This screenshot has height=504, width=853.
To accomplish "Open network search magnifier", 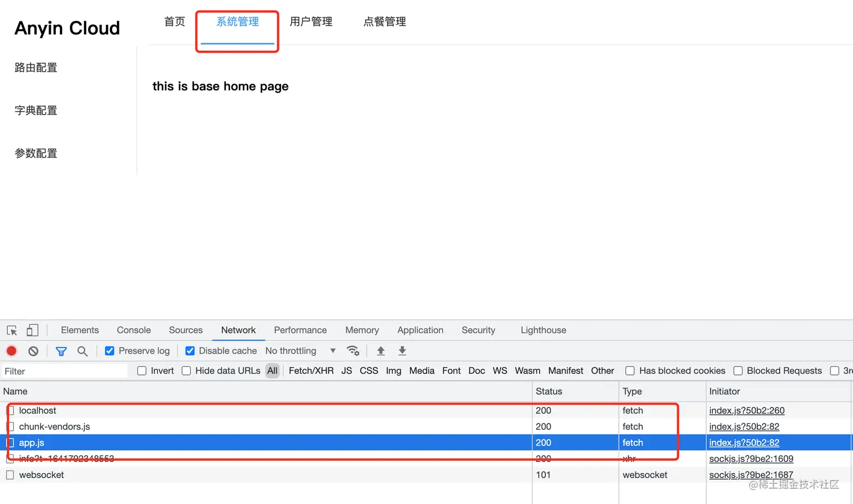I will (82, 351).
